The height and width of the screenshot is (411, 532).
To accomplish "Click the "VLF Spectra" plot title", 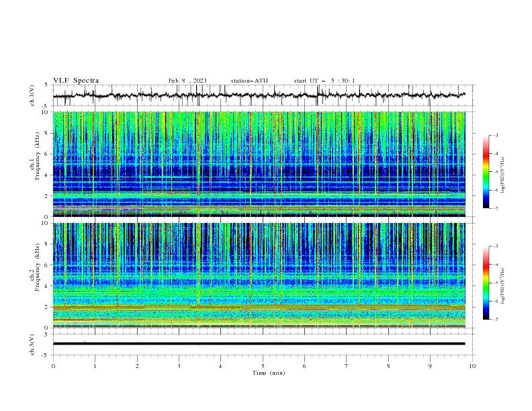I will [76, 81].
